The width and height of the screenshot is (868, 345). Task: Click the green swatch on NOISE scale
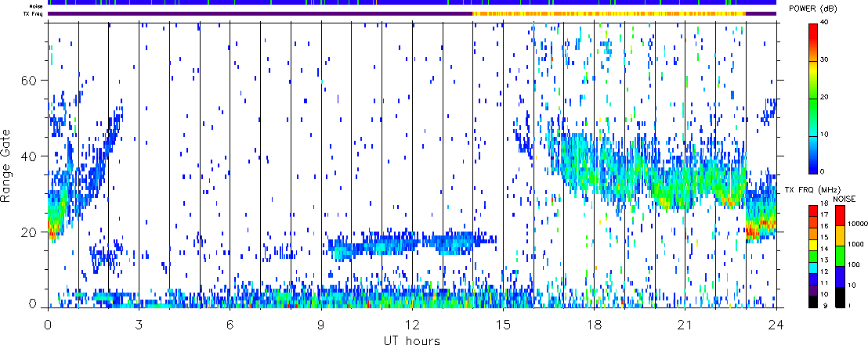(x=840, y=256)
